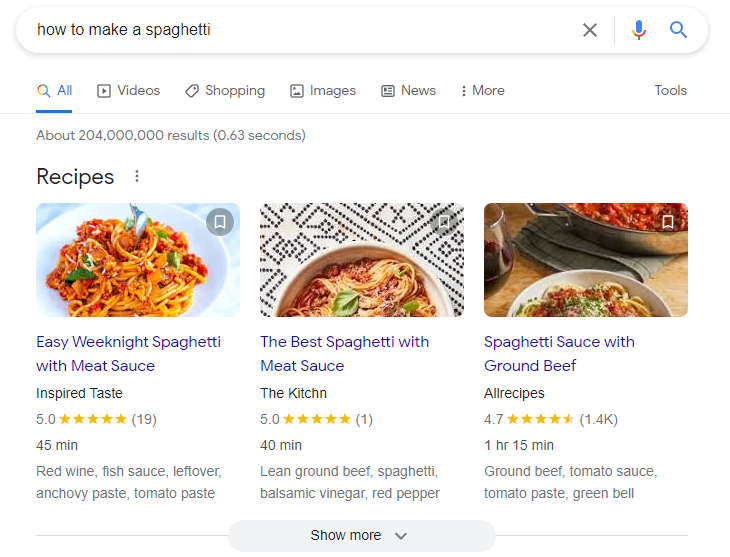Click the Allrecipes spaghetti skillet thumbnail
The height and width of the screenshot is (557, 730).
coord(585,260)
